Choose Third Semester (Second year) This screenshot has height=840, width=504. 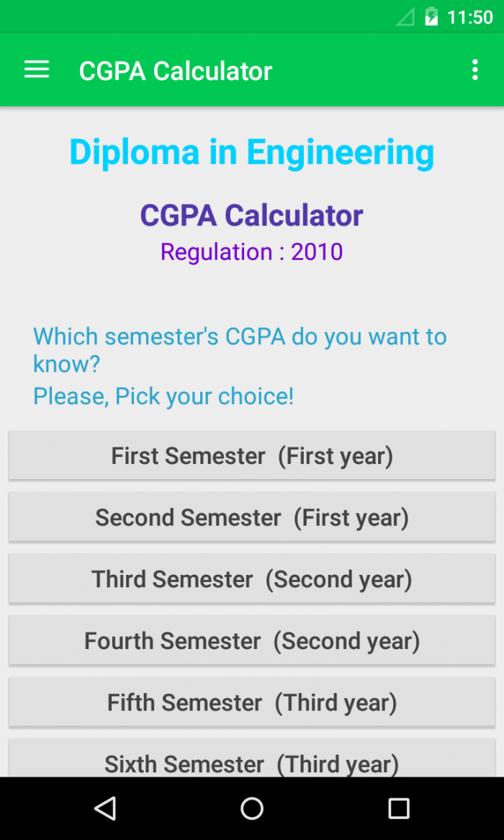pyautogui.click(x=252, y=578)
